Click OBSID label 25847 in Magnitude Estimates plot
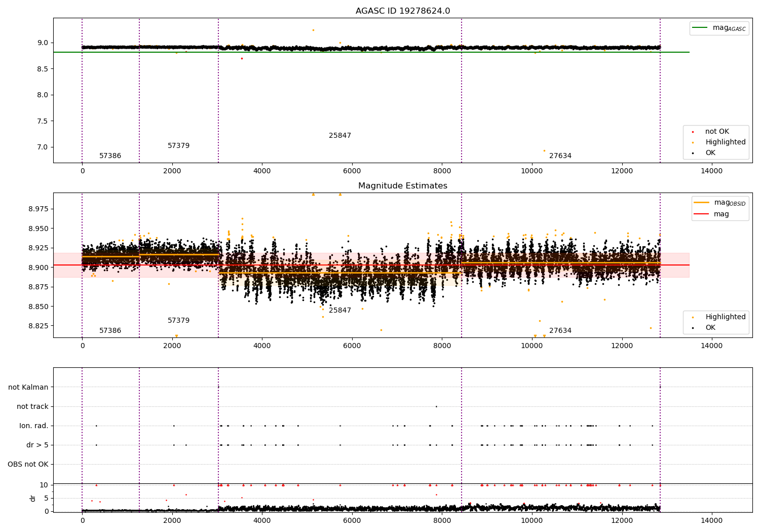The width and height of the screenshot is (760, 532). click(x=340, y=311)
